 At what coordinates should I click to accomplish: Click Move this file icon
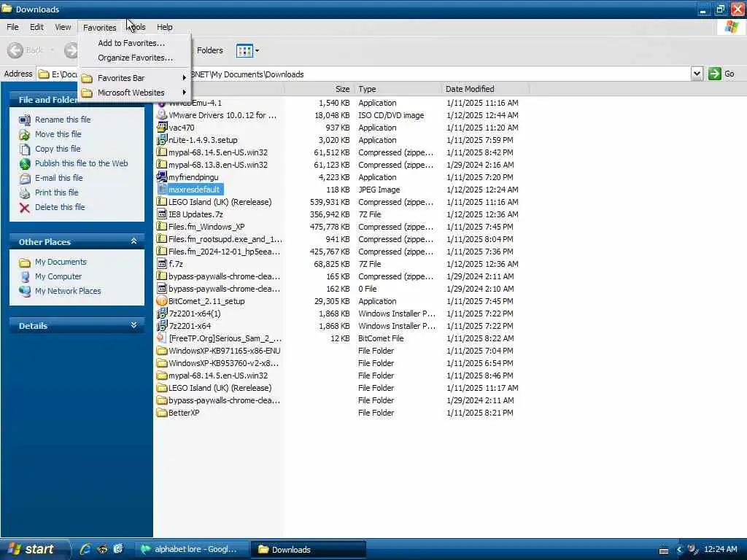tap(25, 135)
